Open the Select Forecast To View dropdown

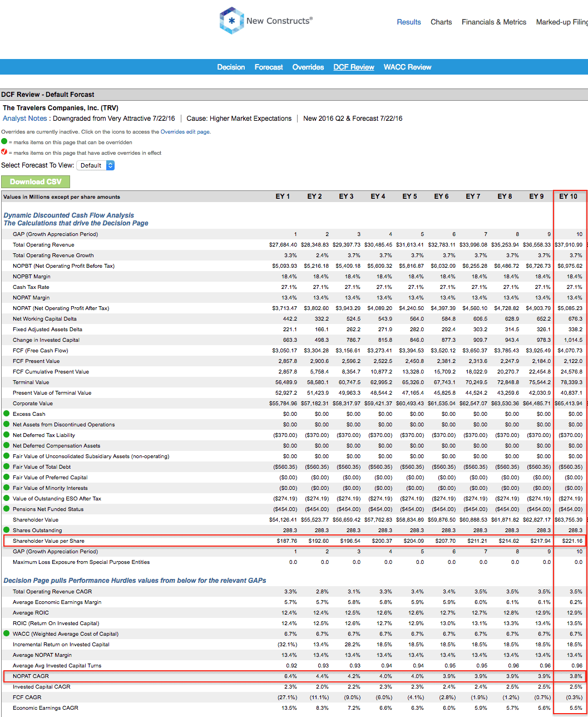coord(96,165)
